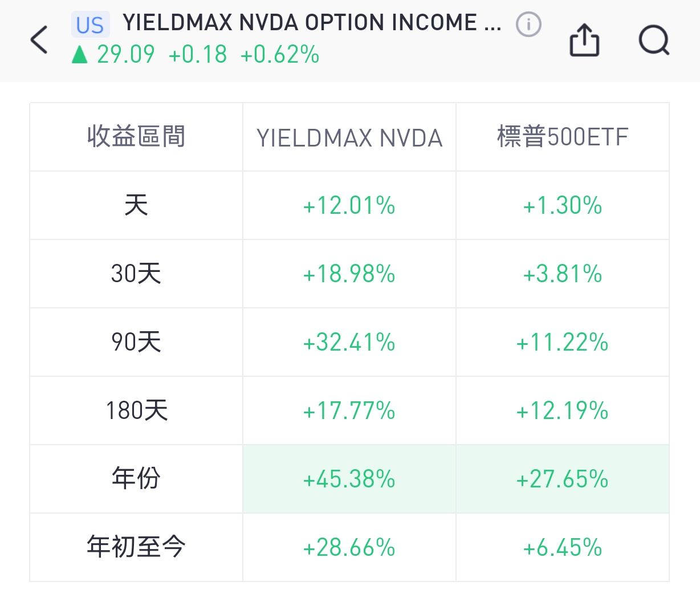Select the 180天 row label

(x=137, y=411)
